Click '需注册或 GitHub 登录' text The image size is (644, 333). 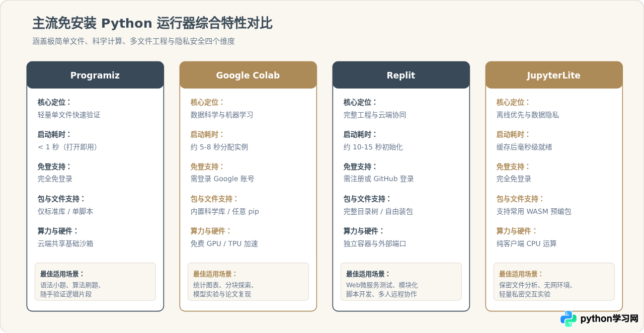[x=379, y=179]
